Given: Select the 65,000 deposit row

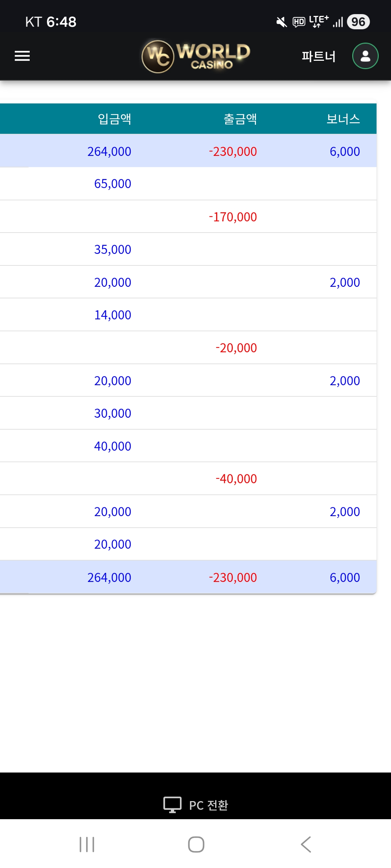Looking at the screenshot, I should point(113,184).
